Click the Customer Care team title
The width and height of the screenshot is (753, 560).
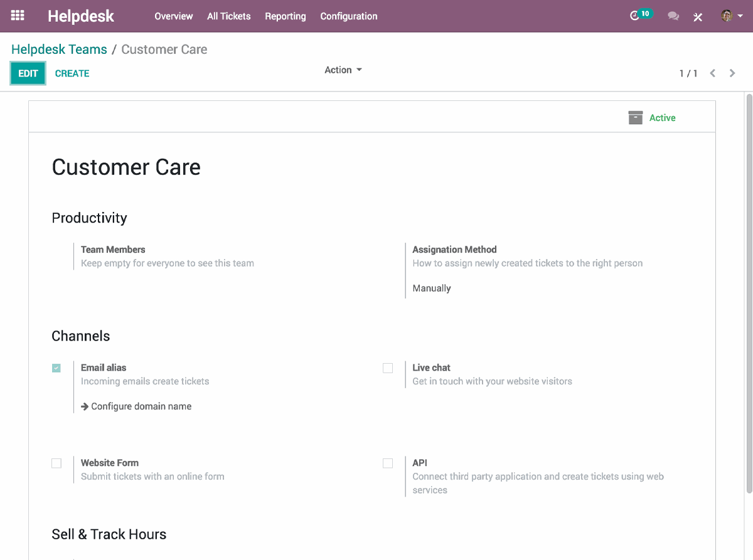pos(126,167)
